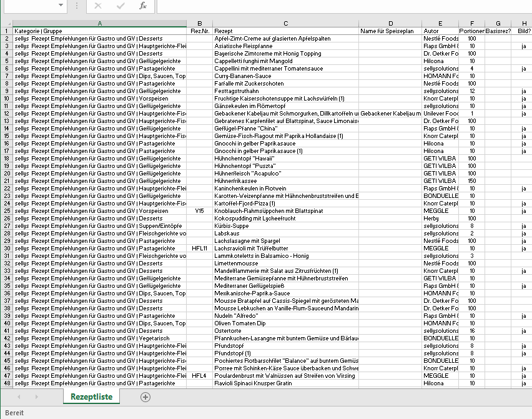Click the Enter checkmark icon in formula bar
This screenshot has width=532, height=419.
(x=121, y=6)
